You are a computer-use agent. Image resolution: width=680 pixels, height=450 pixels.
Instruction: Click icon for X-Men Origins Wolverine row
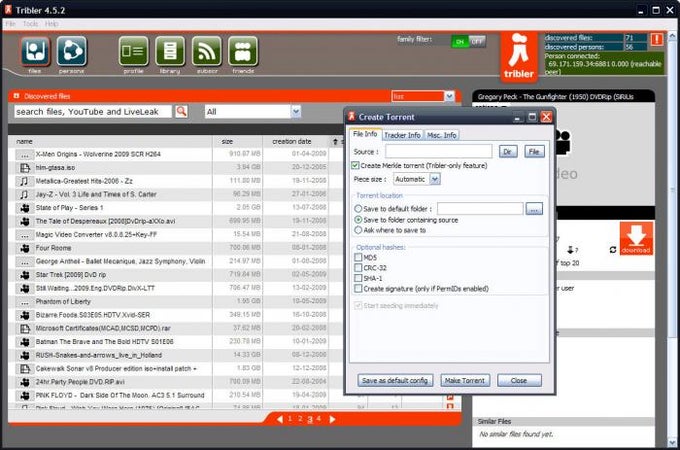(x=25, y=154)
